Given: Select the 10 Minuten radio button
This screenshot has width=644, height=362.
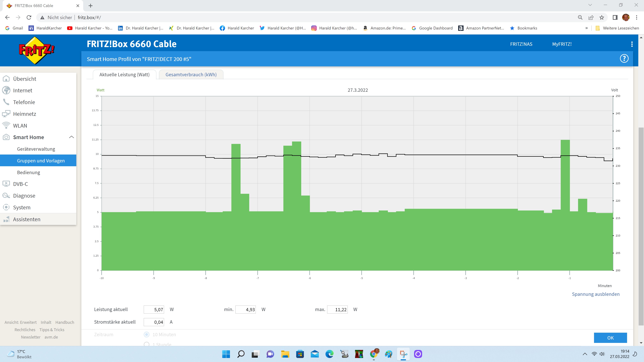Looking at the screenshot, I should [x=147, y=334].
